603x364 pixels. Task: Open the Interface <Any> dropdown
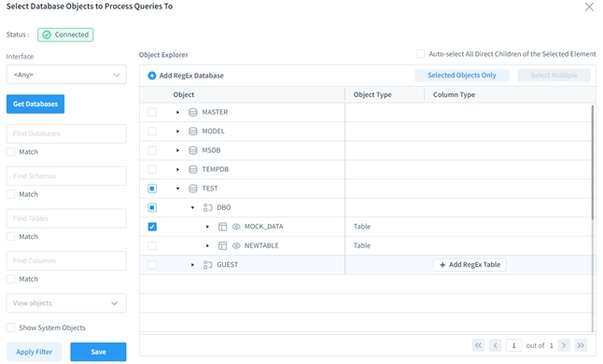coord(66,75)
